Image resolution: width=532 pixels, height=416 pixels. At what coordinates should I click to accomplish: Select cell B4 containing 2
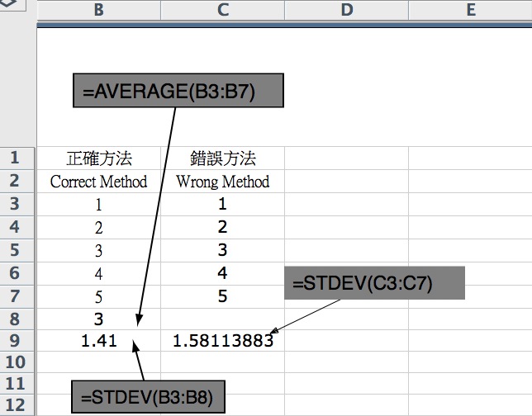(x=99, y=228)
